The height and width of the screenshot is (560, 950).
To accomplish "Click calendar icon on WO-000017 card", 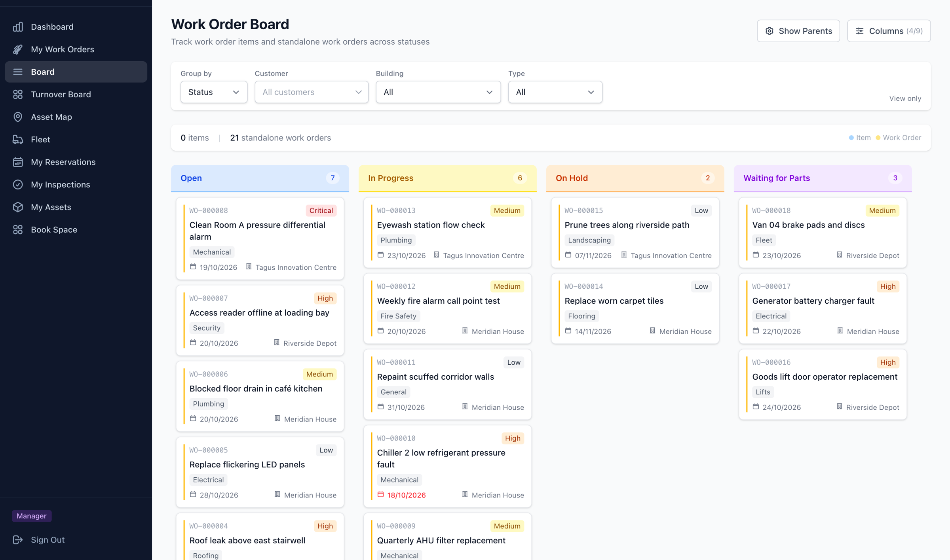I will click(x=756, y=331).
